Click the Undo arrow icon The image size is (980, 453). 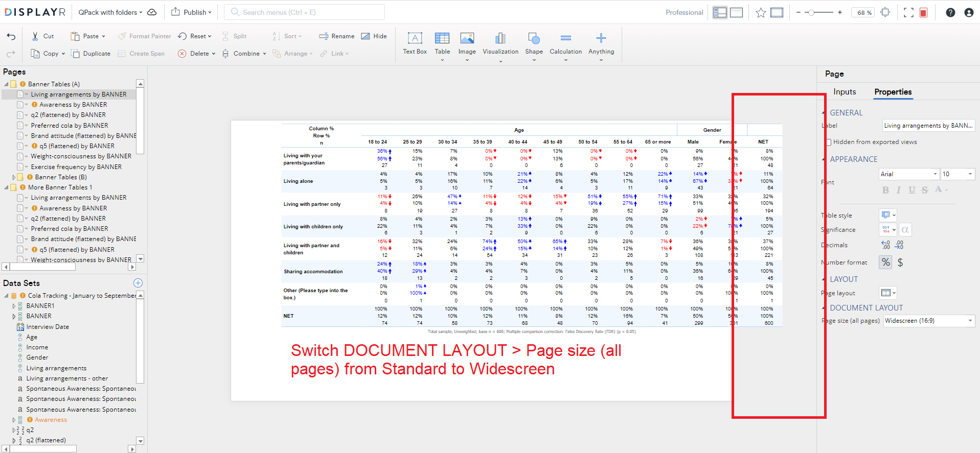(x=11, y=36)
